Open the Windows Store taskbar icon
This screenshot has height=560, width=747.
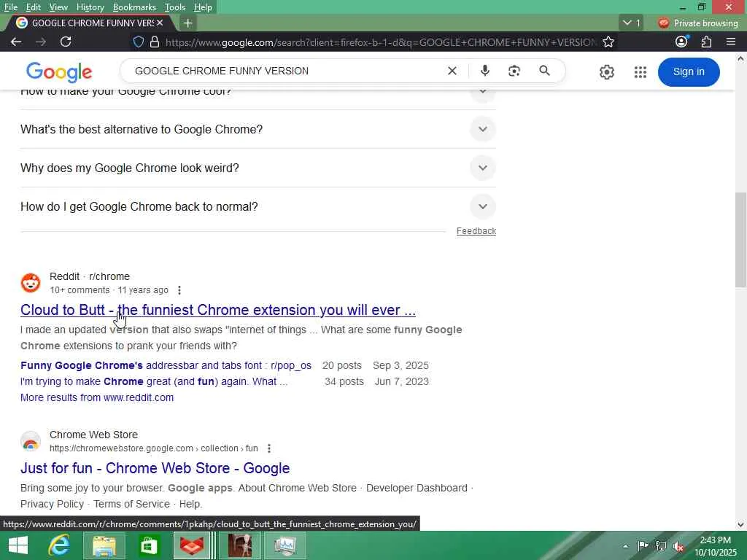pos(149,545)
